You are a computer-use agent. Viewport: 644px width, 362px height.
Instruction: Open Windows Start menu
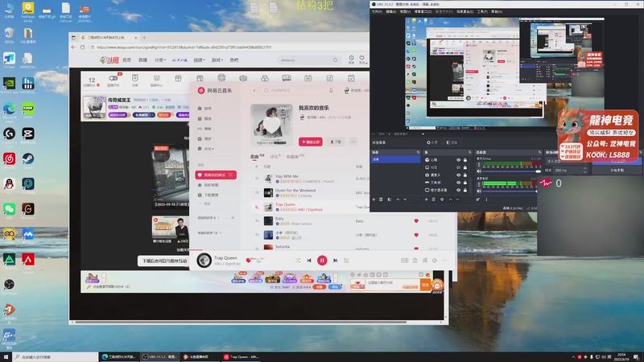click(6, 357)
